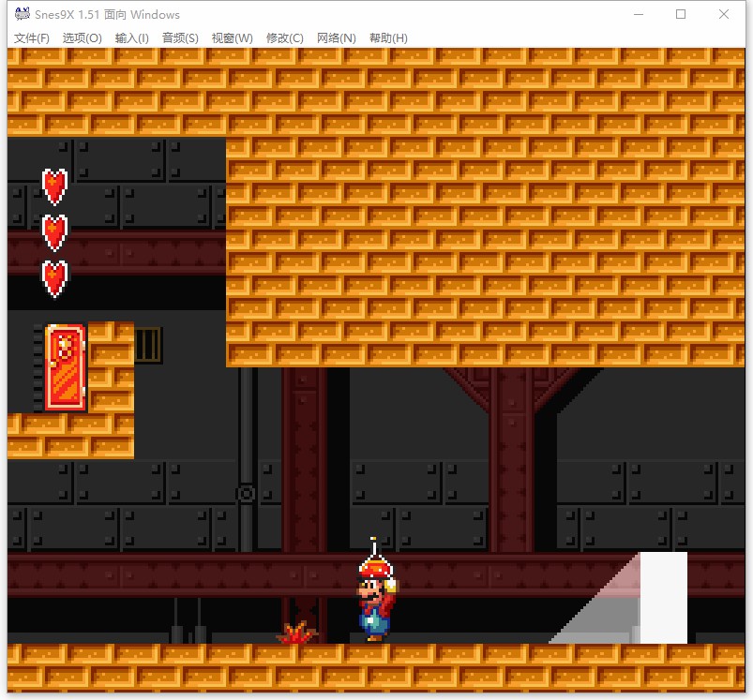
Task: Close the Snes9X window
Action: coord(724,14)
